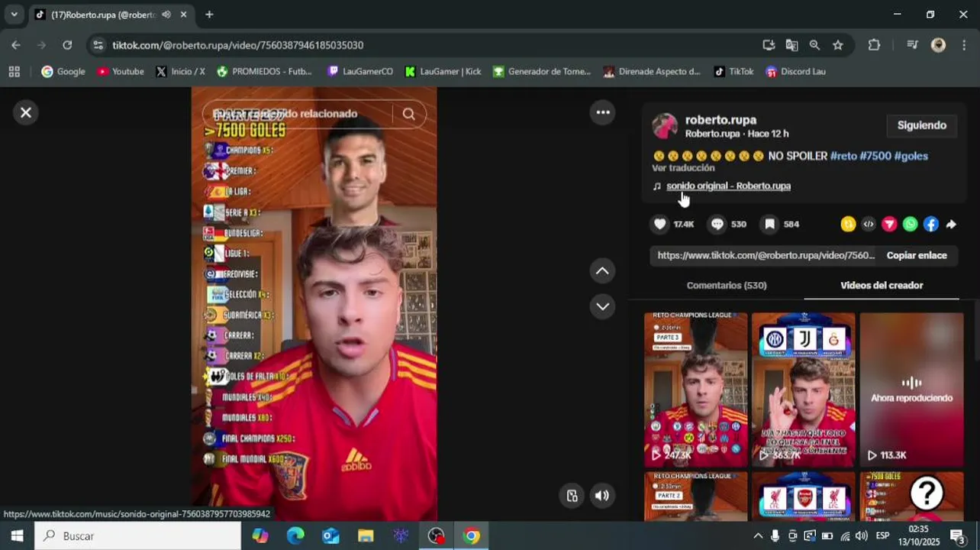Open the Chrome extensions puzzle icon

pyautogui.click(x=874, y=45)
